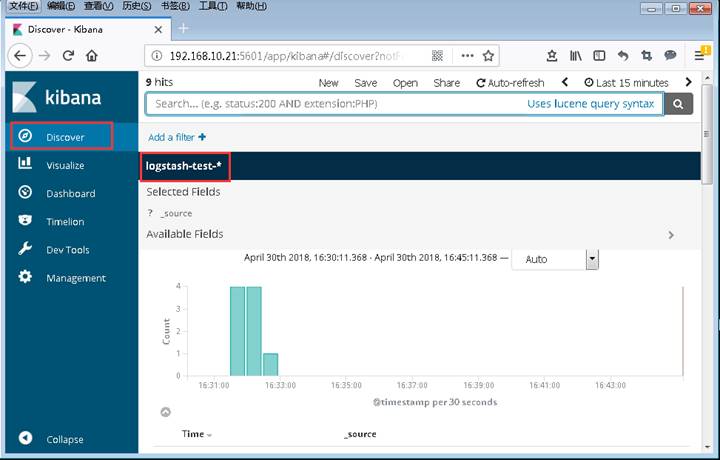720x460 pixels.
Task: Click the Add a filter link
Action: [x=176, y=137]
